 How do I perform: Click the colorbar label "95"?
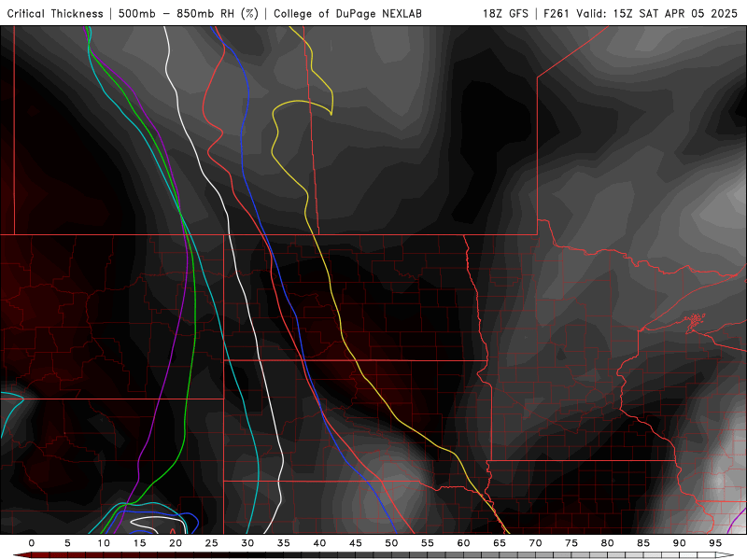pyautogui.click(x=715, y=543)
